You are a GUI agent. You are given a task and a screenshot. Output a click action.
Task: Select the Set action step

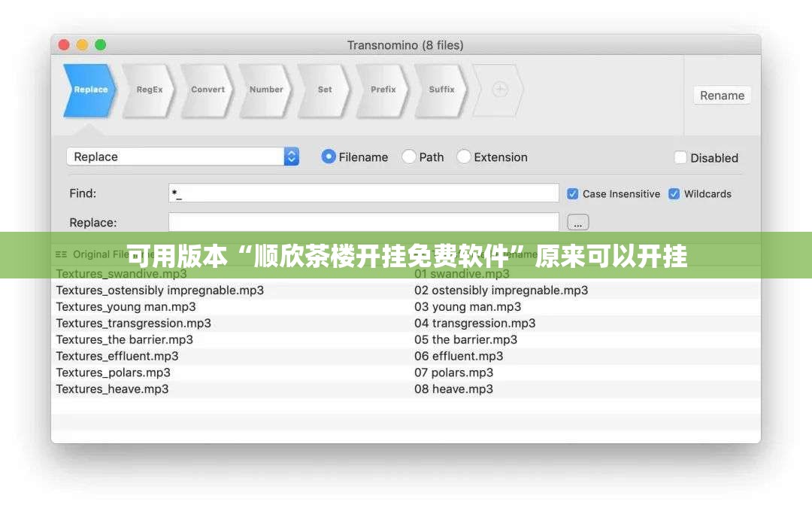[x=325, y=90]
